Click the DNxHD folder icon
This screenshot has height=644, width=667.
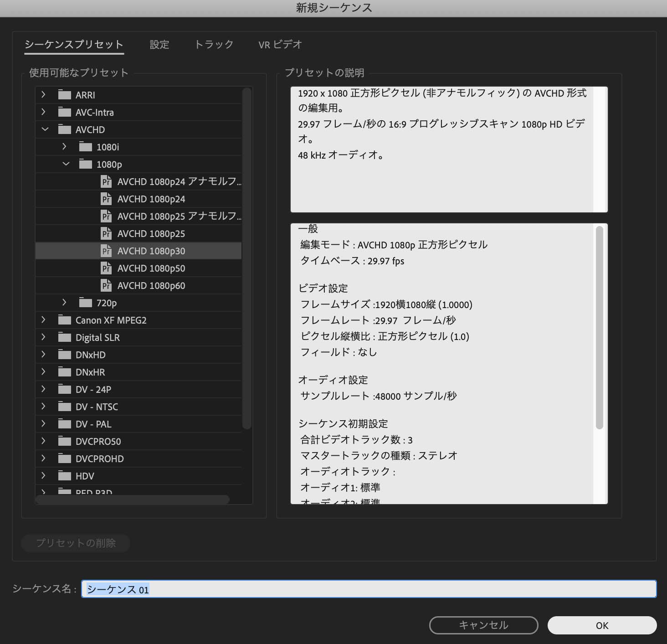65,355
